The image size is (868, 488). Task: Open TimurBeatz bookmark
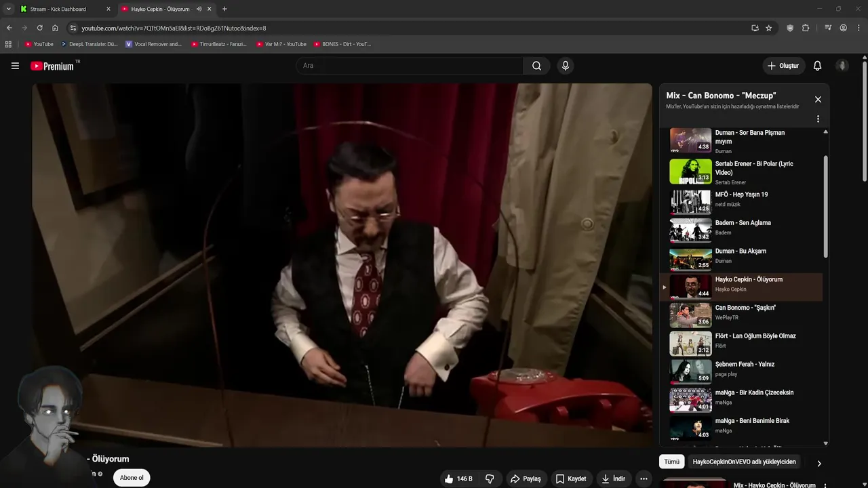point(218,44)
